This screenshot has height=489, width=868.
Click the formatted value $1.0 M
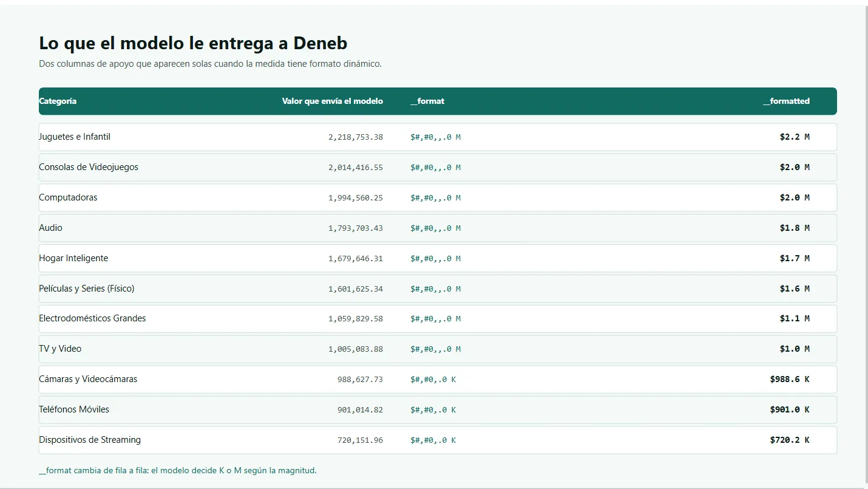pyautogui.click(x=795, y=349)
